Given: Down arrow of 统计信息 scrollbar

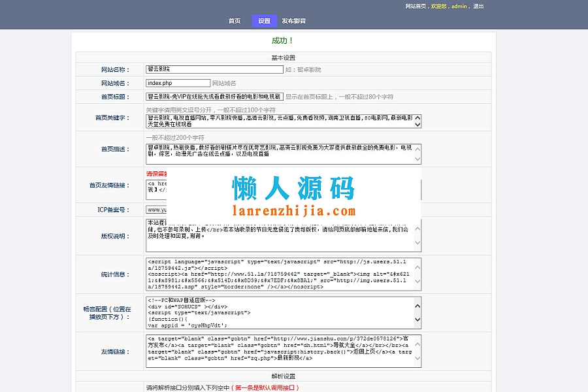Looking at the screenshot, I should tap(417, 282).
